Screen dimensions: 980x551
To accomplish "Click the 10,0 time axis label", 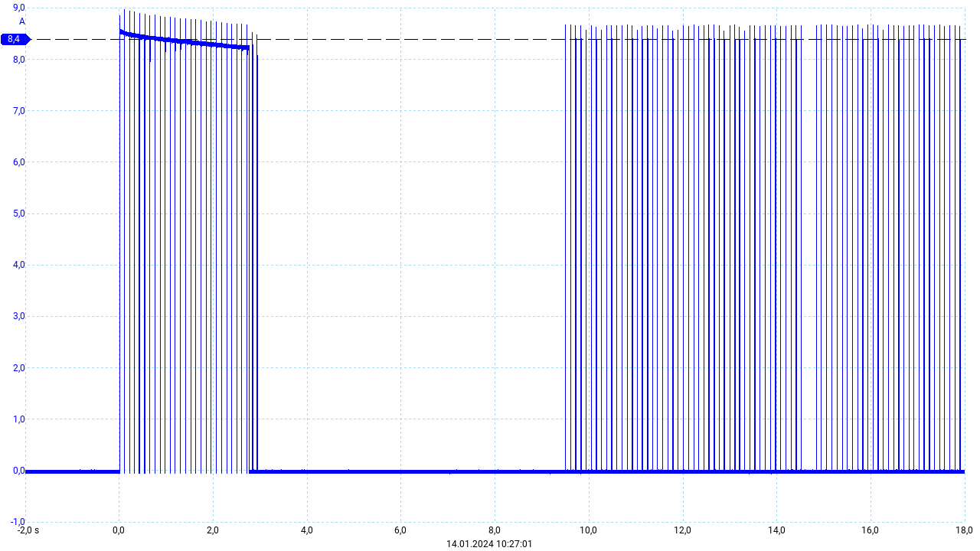I will point(589,530).
